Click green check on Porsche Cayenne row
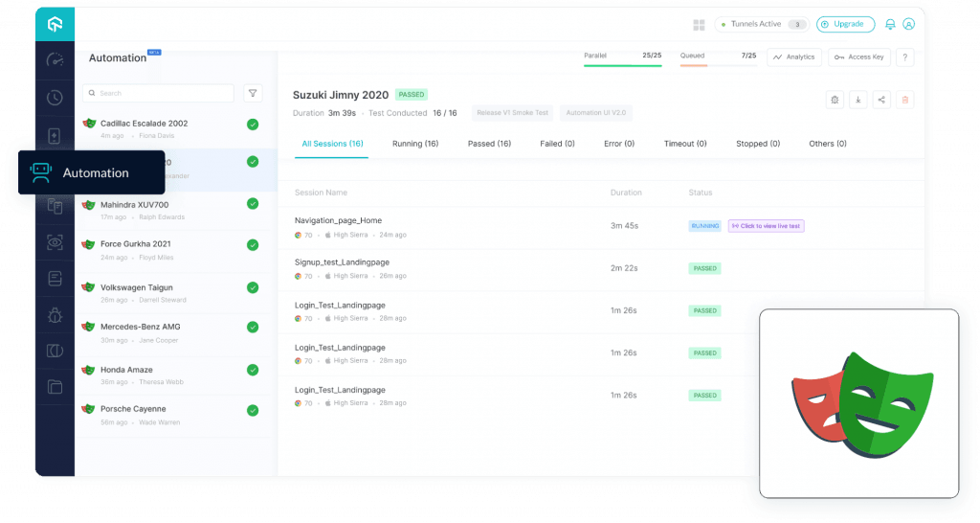 click(x=253, y=410)
